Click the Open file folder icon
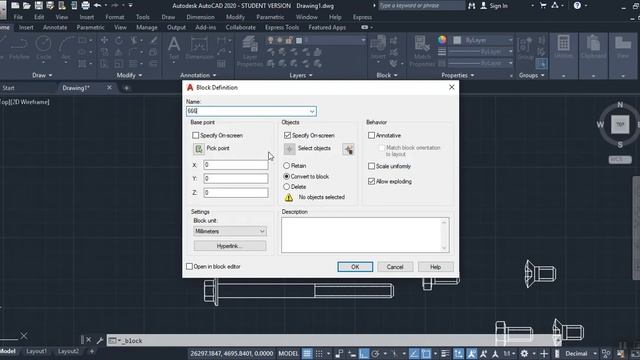Viewport: 640px width, 360px height. pyautogui.click(x=27, y=5)
